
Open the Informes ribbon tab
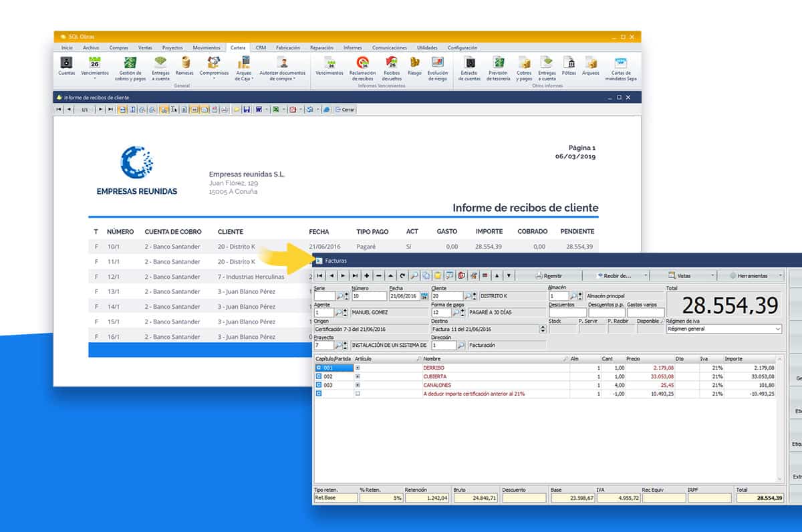[353, 48]
